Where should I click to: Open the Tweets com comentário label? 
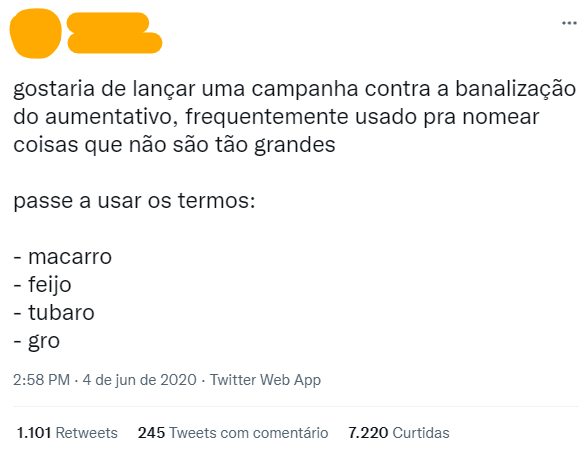pos(249,433)
